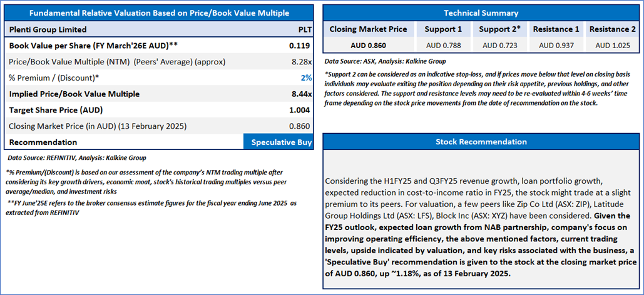Image resolution: width=644 pixels, height=295 pixels.
Task: Select the 2% premium value
Action: click(x=306, y=77)
